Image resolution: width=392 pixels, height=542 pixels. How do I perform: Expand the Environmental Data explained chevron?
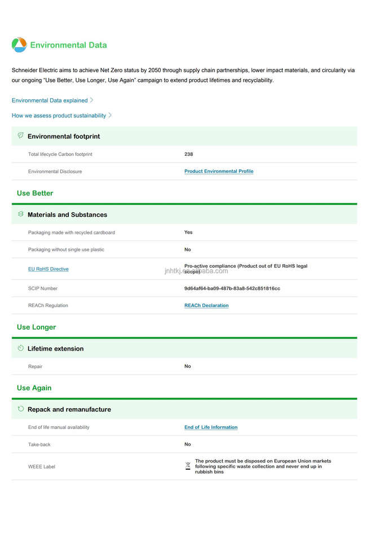tap(91, 100)
